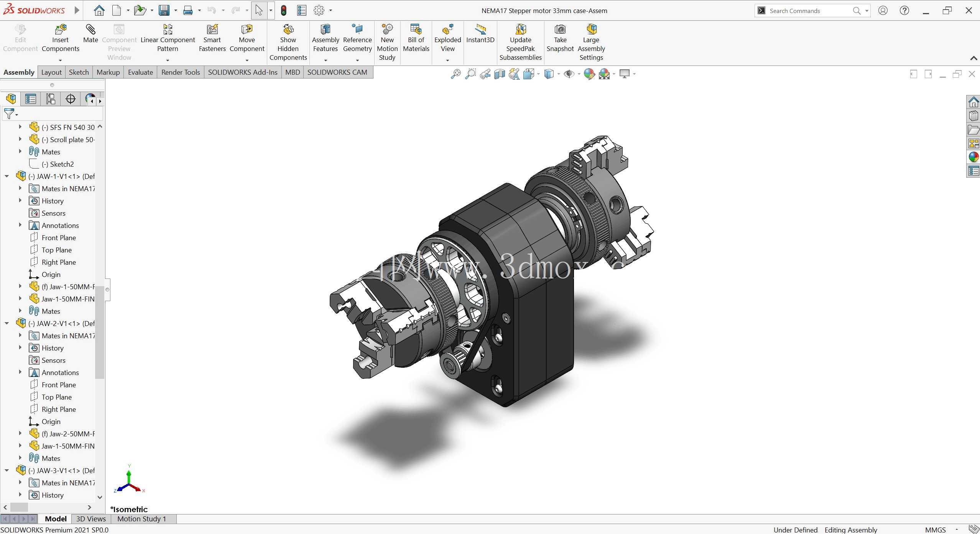980x534 pixels.
Task: Collapse the JAW-2-V1<1> component
Action: (x=7, y=323)
